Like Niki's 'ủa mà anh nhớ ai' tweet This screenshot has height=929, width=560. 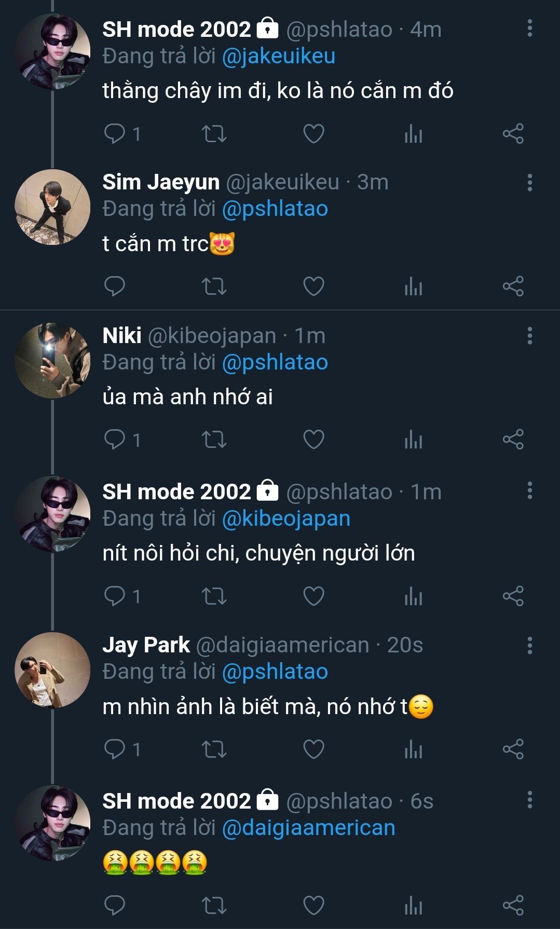coord(313,440)
